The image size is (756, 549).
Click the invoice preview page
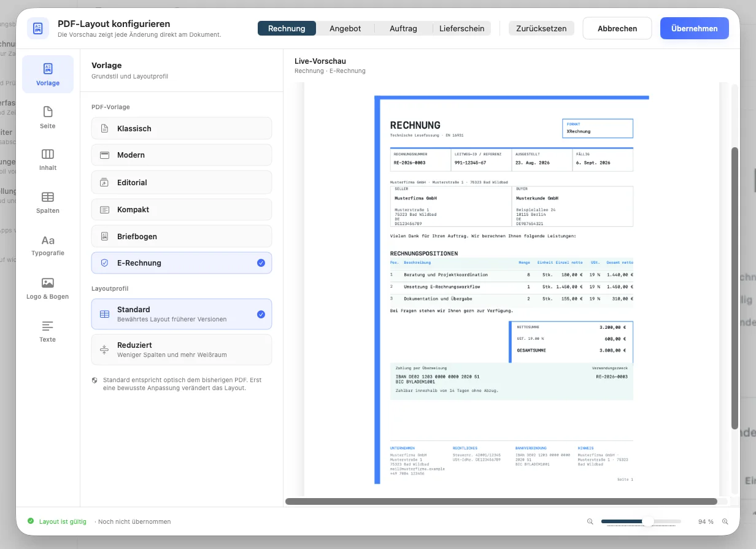pyautogui.click(x=512, y=290)
